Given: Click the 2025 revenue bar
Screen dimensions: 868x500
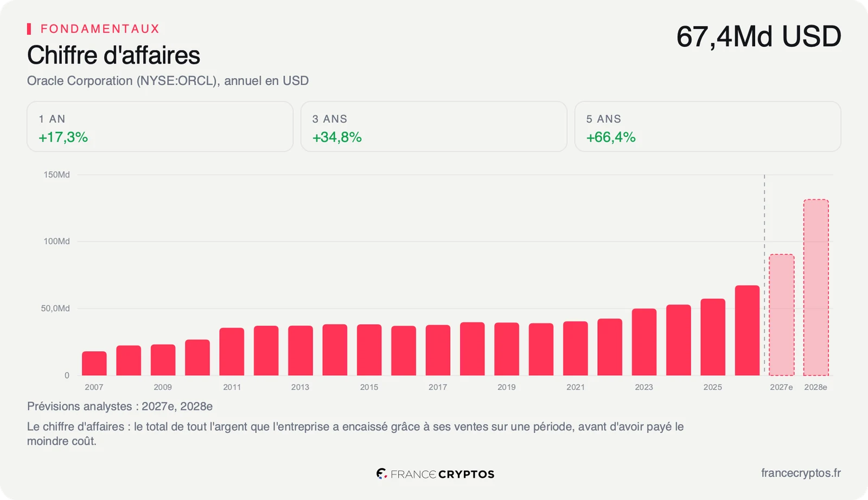Looking at the screenshot, I should 713,337.
